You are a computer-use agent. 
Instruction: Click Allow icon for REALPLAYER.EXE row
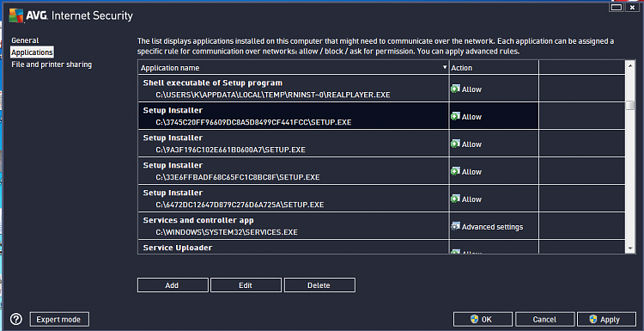tap(455, 89)
